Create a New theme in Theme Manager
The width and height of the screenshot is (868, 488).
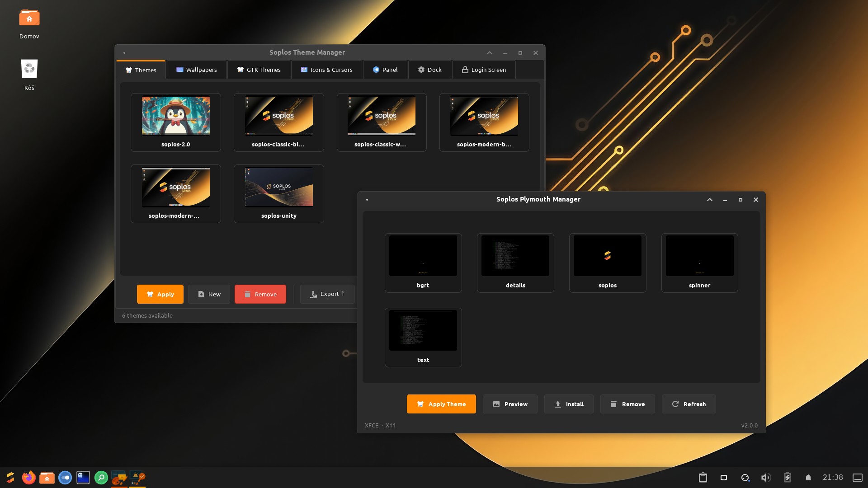pos(209,294)
